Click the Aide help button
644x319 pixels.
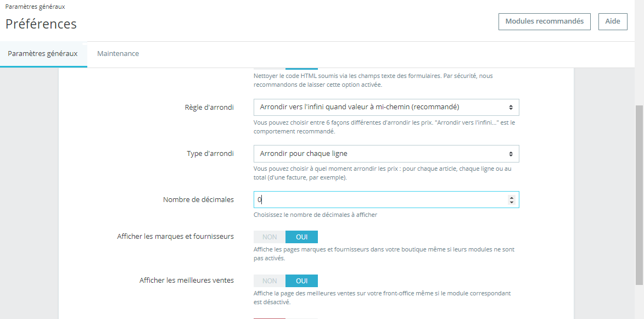pos(613,22)
